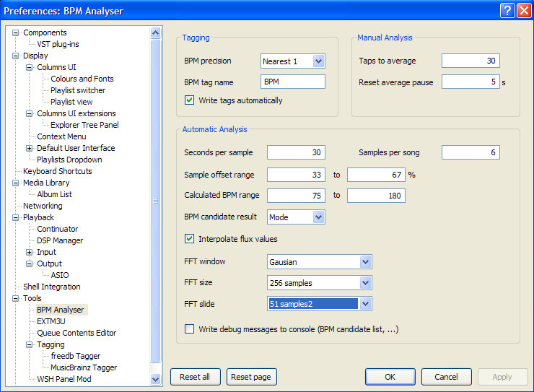Expand the Default User Interface node

coord(30,148)
